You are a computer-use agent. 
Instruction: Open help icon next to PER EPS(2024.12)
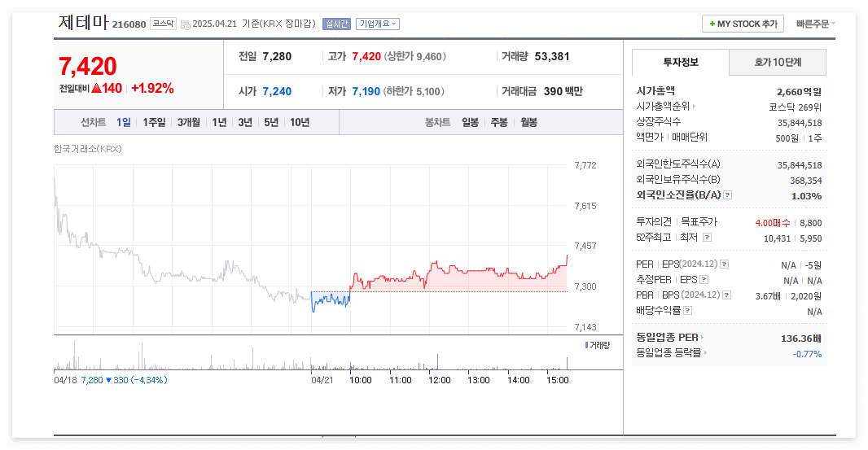coord(725,264)
